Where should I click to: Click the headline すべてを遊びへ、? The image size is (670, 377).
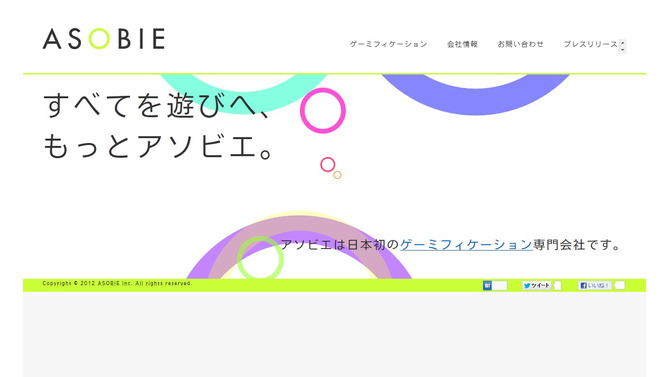tap(156, 105)
